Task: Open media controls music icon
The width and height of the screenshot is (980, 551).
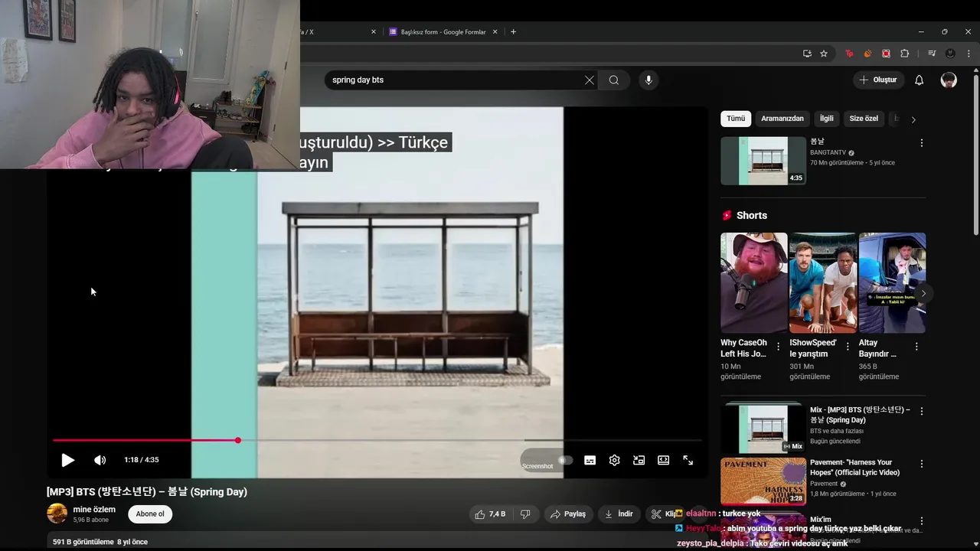Action: click(x=932, y=54)
